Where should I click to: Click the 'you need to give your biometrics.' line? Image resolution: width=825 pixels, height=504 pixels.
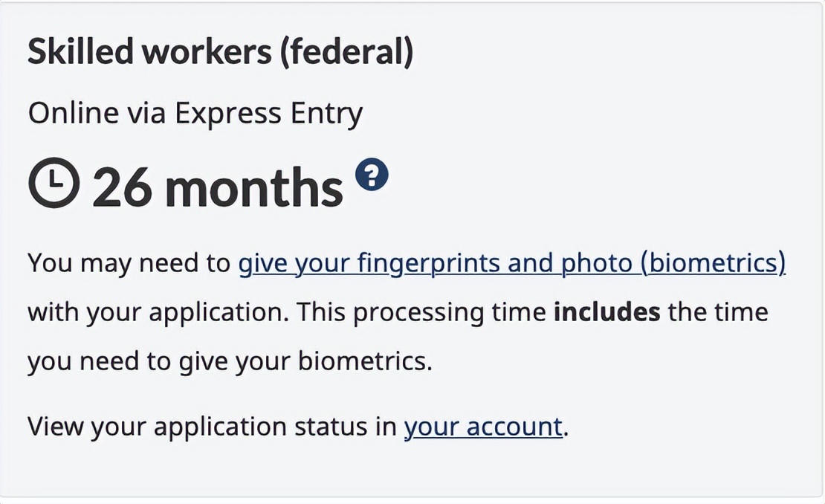[x=230, y=361]
